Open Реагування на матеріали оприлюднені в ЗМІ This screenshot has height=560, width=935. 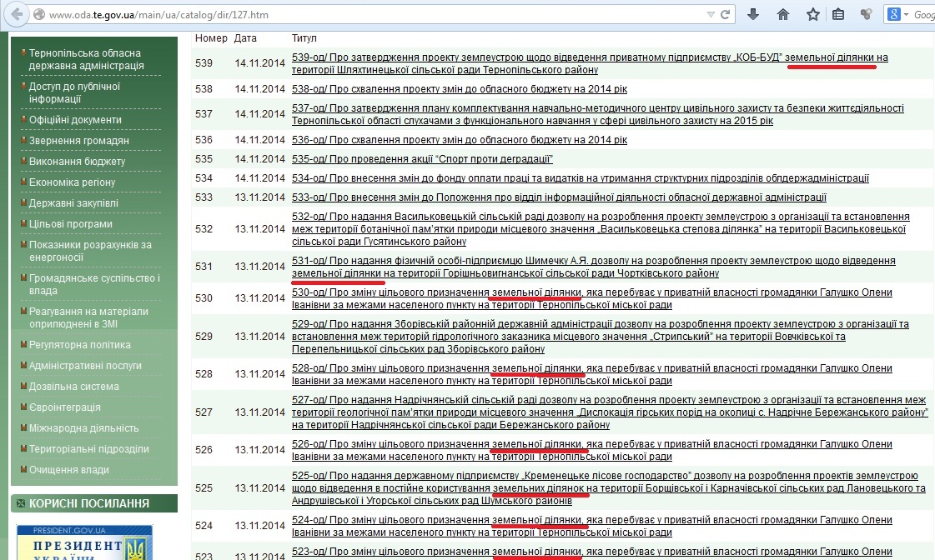click(x=88, y=317)
